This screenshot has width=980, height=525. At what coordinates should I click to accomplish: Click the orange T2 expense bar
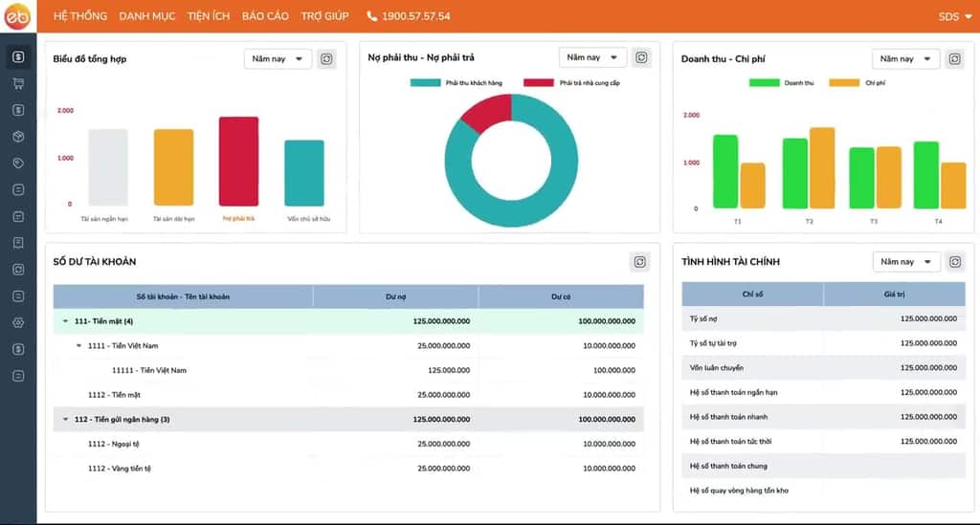click(x=822, y=168)
